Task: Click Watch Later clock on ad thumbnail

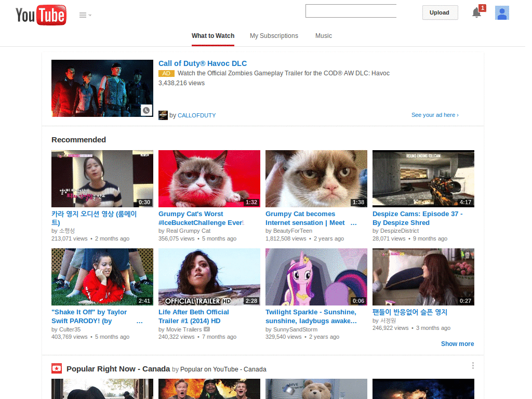Action: pyautogui.click(x=146, y=110)
